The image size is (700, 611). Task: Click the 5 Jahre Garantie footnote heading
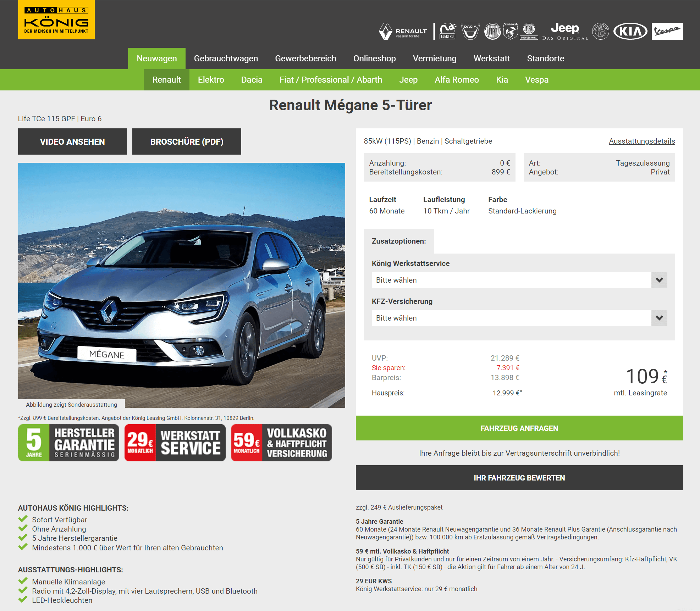pos(380,522)
